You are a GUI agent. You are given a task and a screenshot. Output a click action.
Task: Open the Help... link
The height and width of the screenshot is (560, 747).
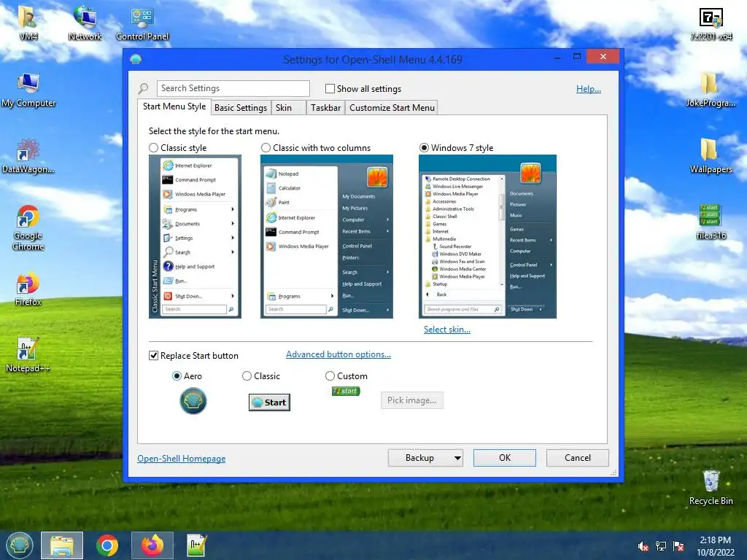(x=589, y=89)
